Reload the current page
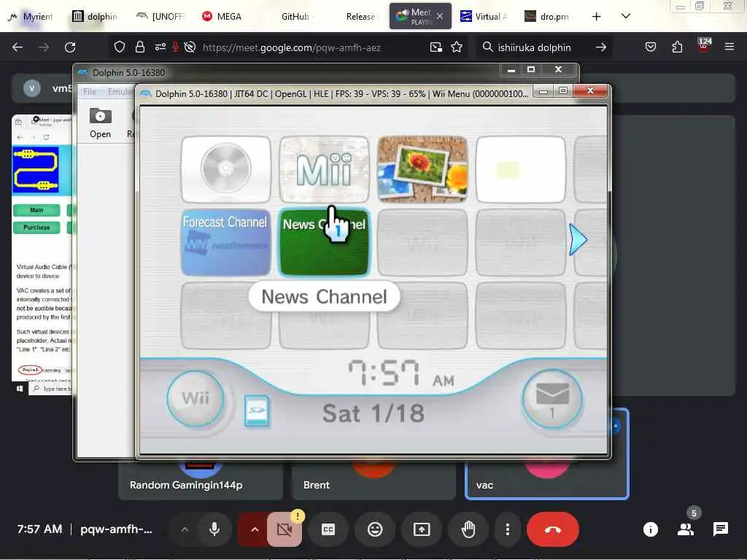This screenshot has height=560, width=747. [x=70, y=47]
